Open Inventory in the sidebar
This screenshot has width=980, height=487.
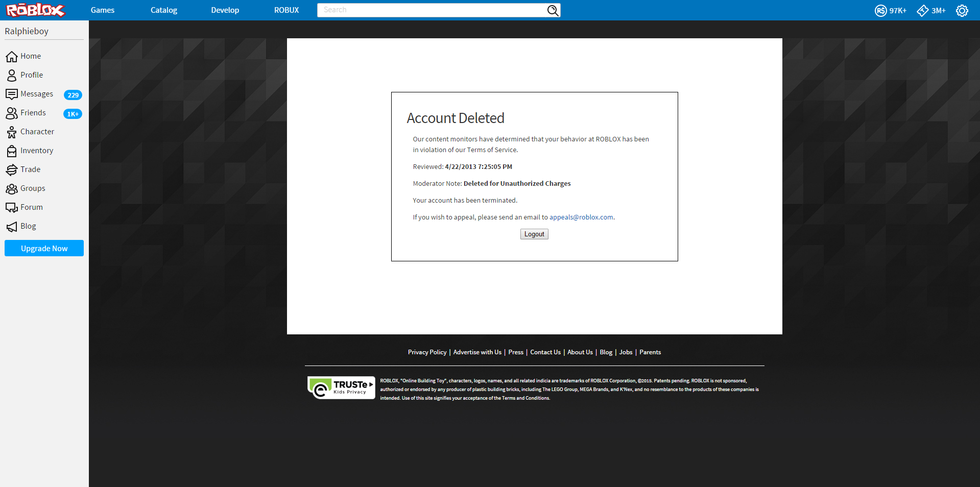[37, 151]
